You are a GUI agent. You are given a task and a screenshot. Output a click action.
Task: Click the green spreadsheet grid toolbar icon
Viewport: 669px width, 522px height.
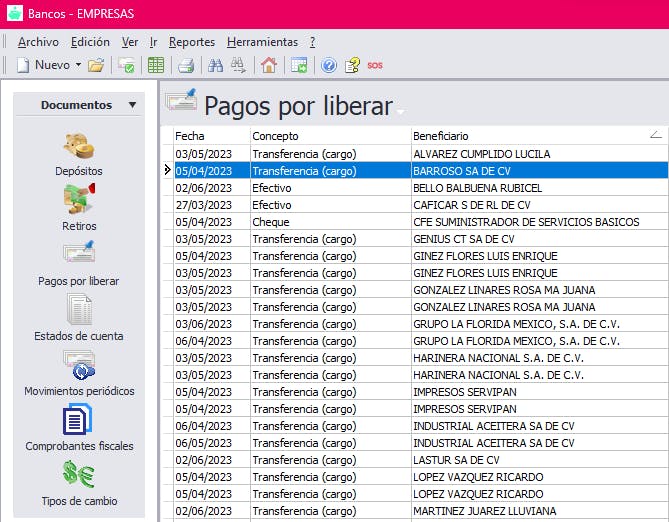[x=156, y=65]
